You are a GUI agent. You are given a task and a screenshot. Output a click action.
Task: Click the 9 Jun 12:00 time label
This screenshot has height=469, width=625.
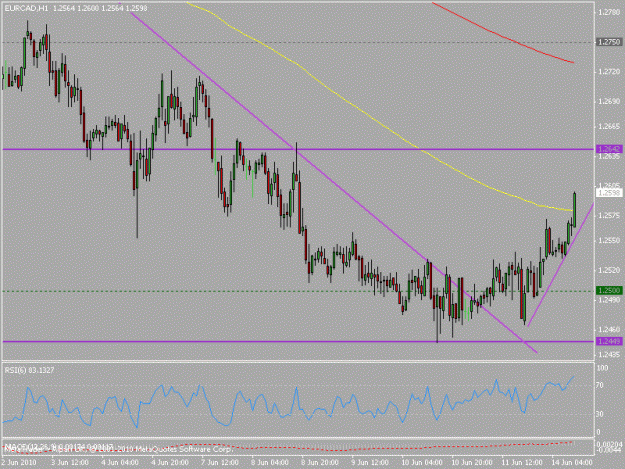[370, 463]
